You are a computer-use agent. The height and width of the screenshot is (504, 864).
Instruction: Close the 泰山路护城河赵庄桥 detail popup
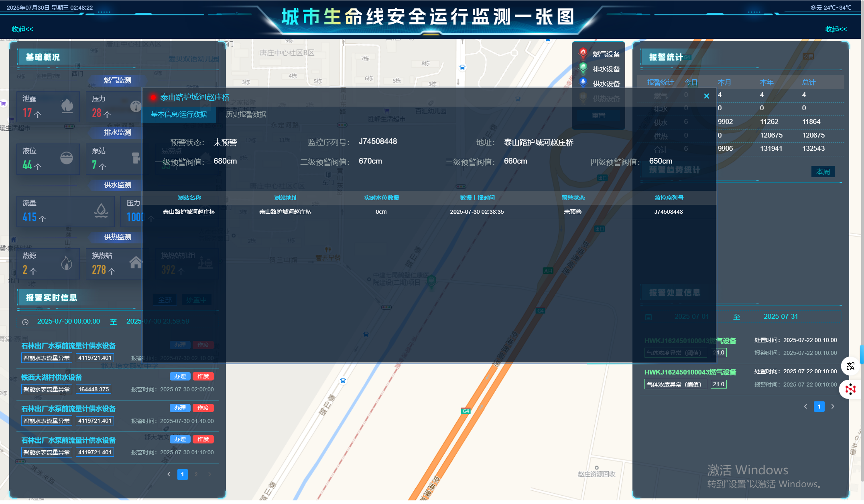click(x=706, y=96)
